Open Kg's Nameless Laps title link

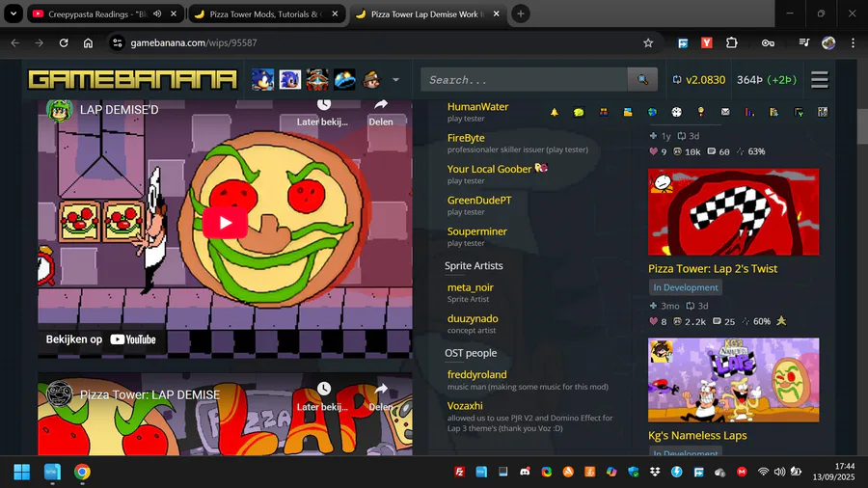tap(697, 435)
